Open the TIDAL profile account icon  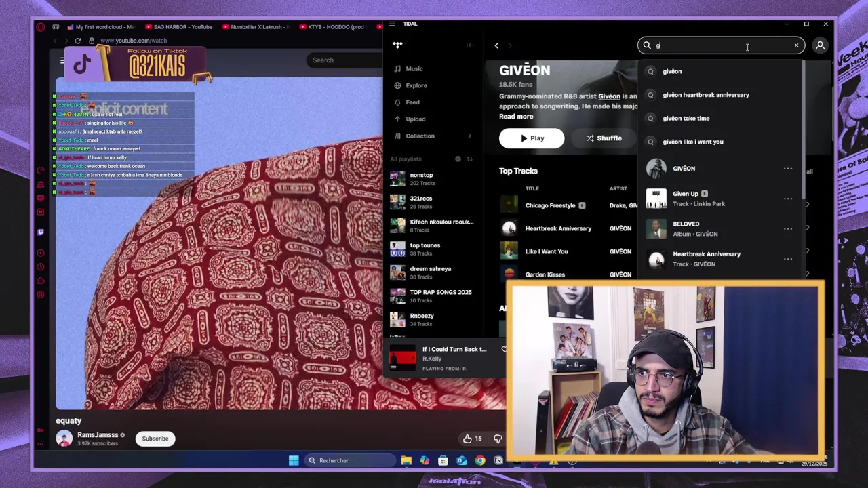[x=820, y=45]
